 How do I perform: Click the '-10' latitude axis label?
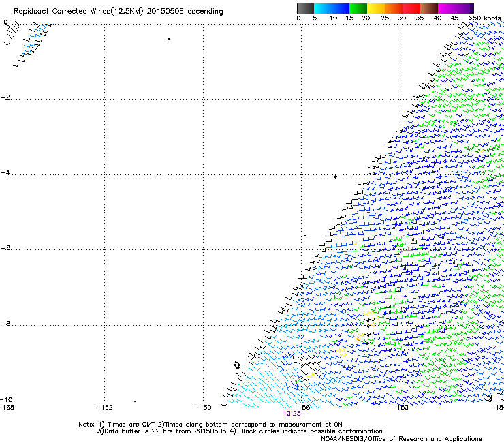(x=6, y=399)
